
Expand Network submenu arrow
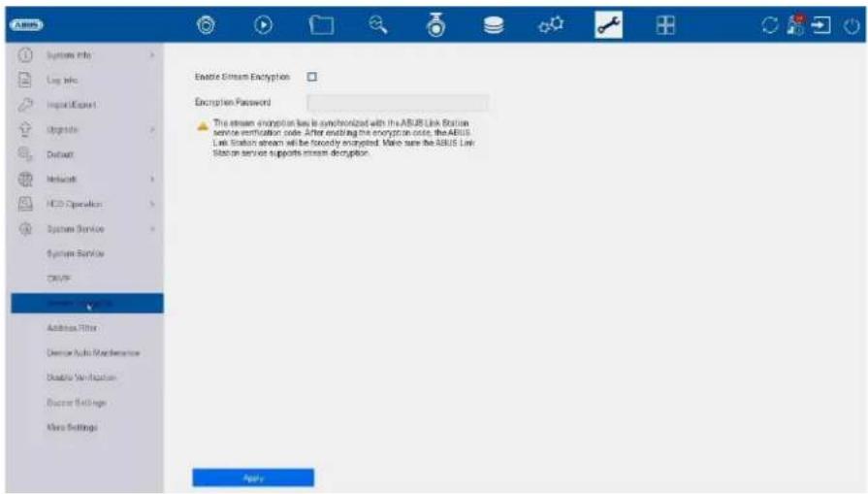[152, 179]
